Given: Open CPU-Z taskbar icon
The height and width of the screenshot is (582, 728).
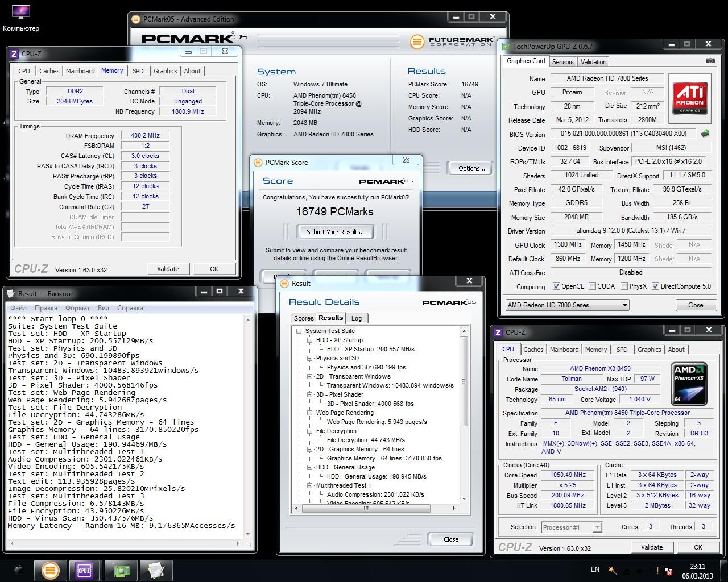Looking at the screenshot, I should coord(84,570).
